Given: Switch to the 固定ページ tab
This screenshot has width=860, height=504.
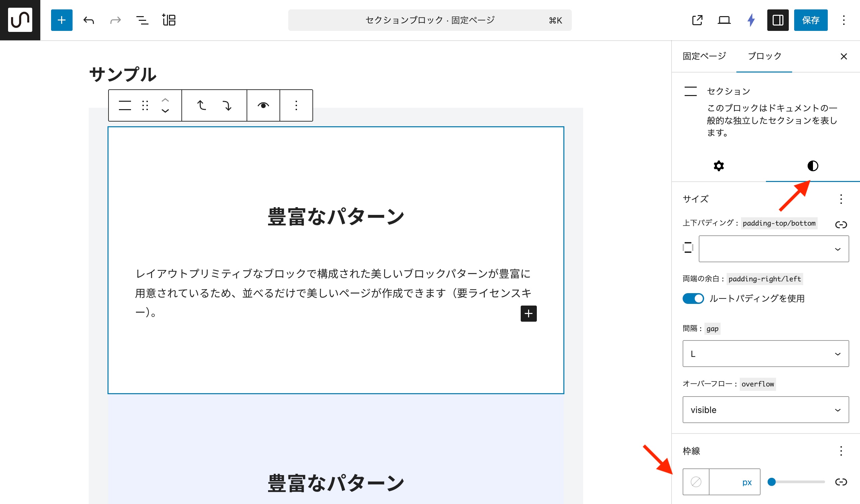Looking at the screenshot, I should tap(704, 56).
